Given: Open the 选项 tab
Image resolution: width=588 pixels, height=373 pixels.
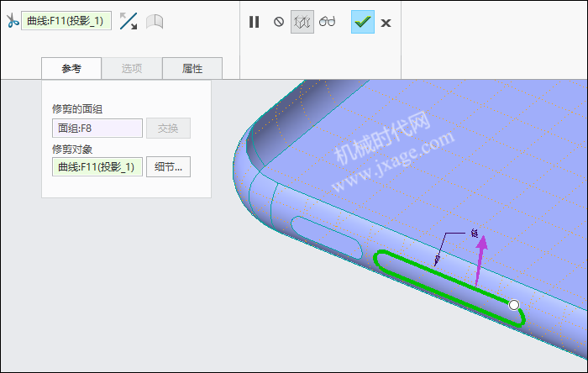Looking at the screenshot, I should (132, 68).
